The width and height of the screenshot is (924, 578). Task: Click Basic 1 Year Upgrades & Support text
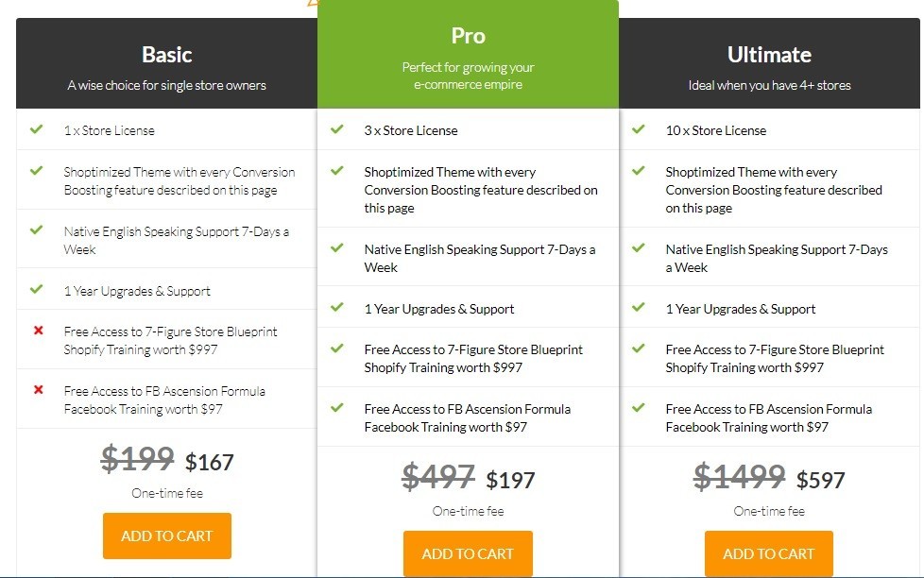click(x=137, y=291)
